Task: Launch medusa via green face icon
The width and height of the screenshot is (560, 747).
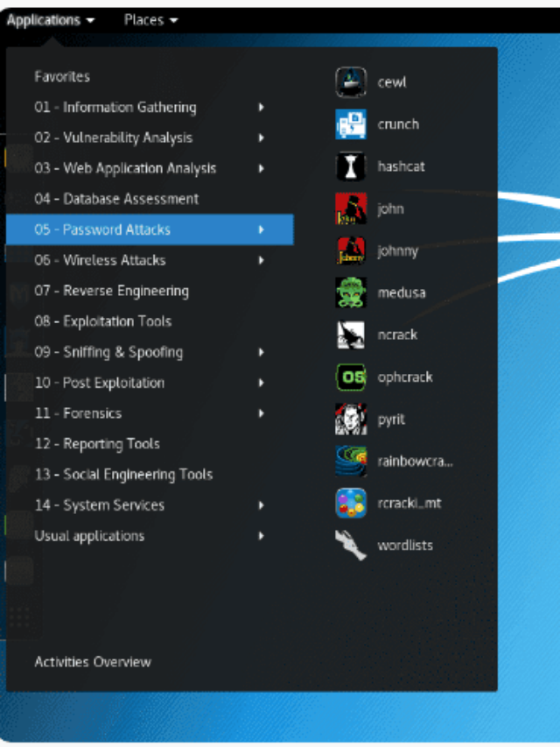Action: click(351, 292)
